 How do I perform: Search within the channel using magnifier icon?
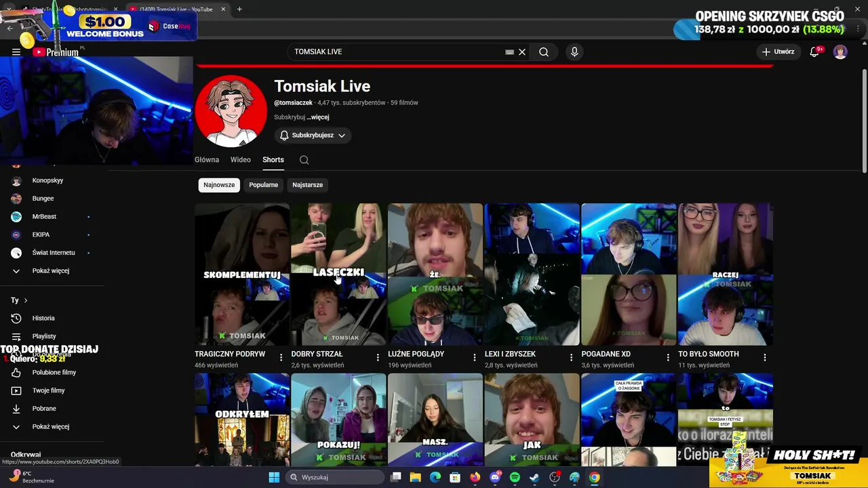pos(304,160)
